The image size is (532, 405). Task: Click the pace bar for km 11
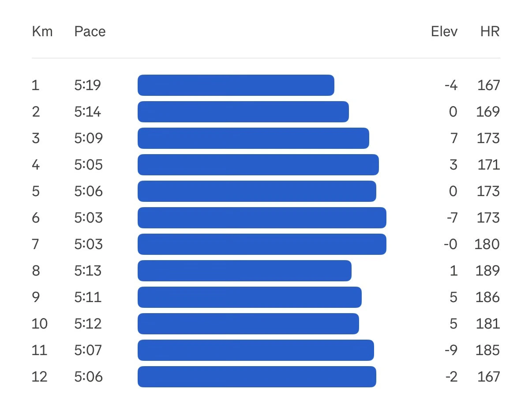point(256,350)
